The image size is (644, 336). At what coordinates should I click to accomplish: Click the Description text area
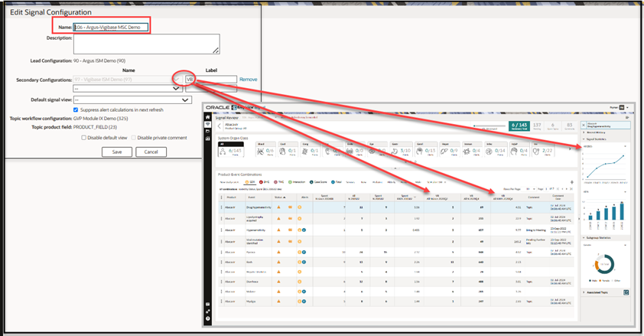coord(147,44)
